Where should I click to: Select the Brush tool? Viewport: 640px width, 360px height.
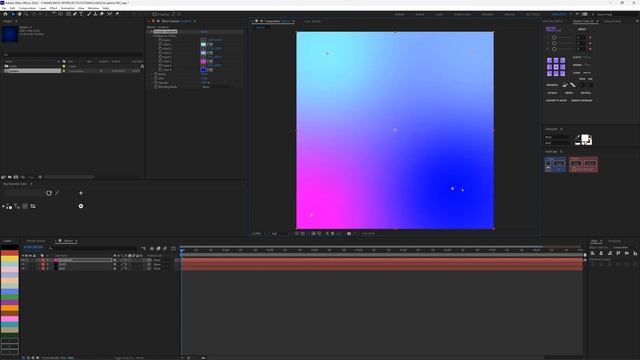(89, 14)
